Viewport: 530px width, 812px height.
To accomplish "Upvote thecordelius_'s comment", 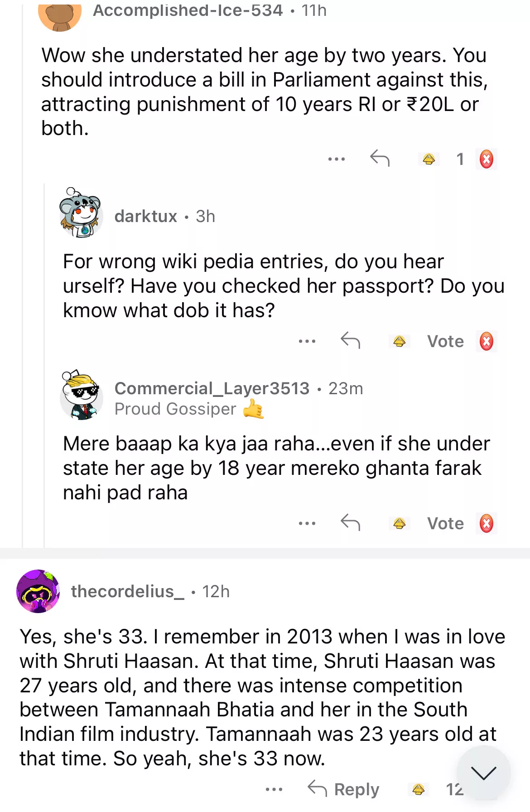I will point(418,789).
